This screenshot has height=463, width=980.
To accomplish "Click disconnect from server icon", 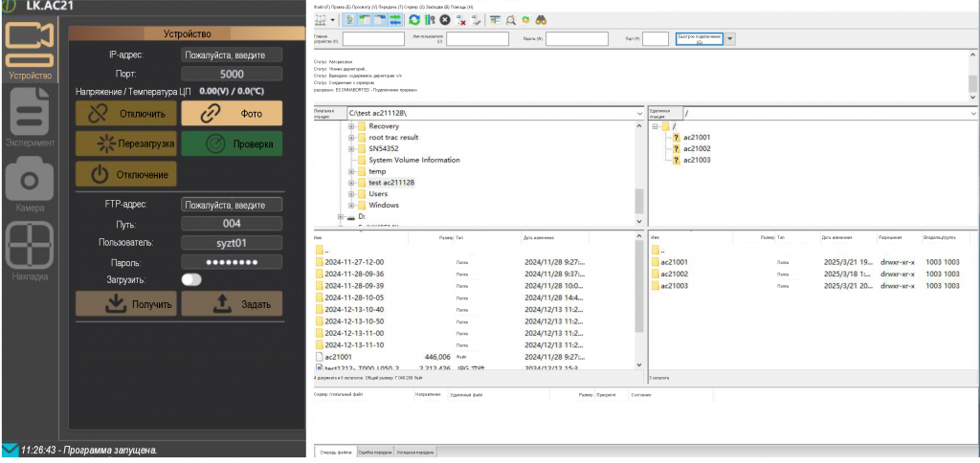I will tap(461, 20).
